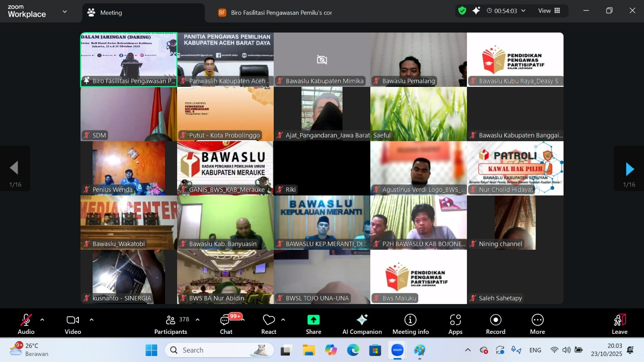The height and width of the screenshot is (362, 644).
Task: Launch AI Companion
Action: pyautogui.click(x=362, y=323)
